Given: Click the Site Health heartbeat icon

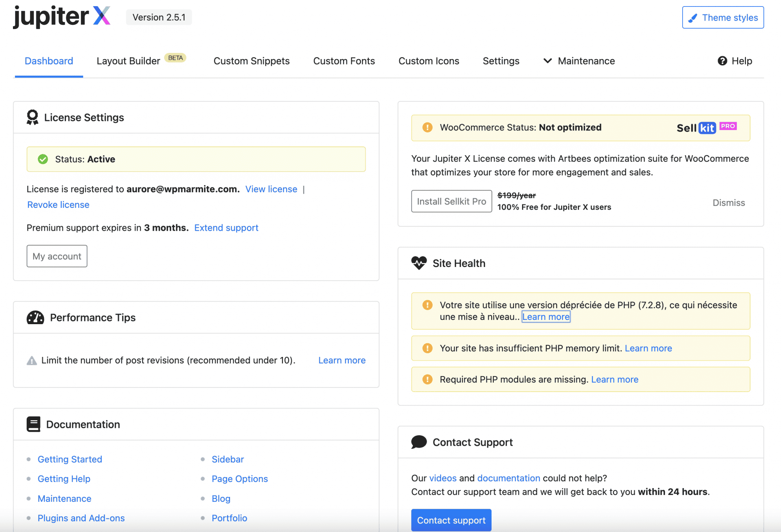Looking at the screenshot, I should point(419,263).
